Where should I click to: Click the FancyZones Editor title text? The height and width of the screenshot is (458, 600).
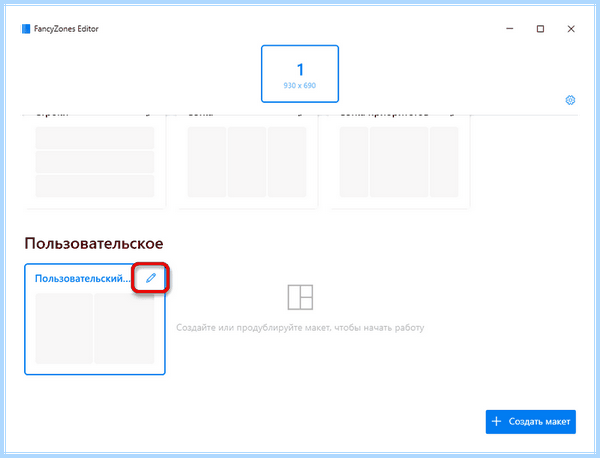[66, 29]
